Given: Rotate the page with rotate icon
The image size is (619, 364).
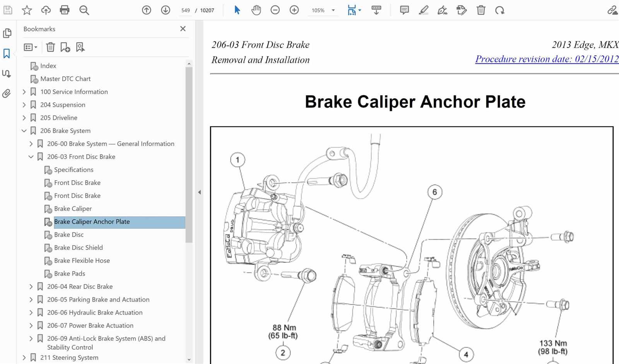Looking at the screenshot, I should (x=500, y=10).
